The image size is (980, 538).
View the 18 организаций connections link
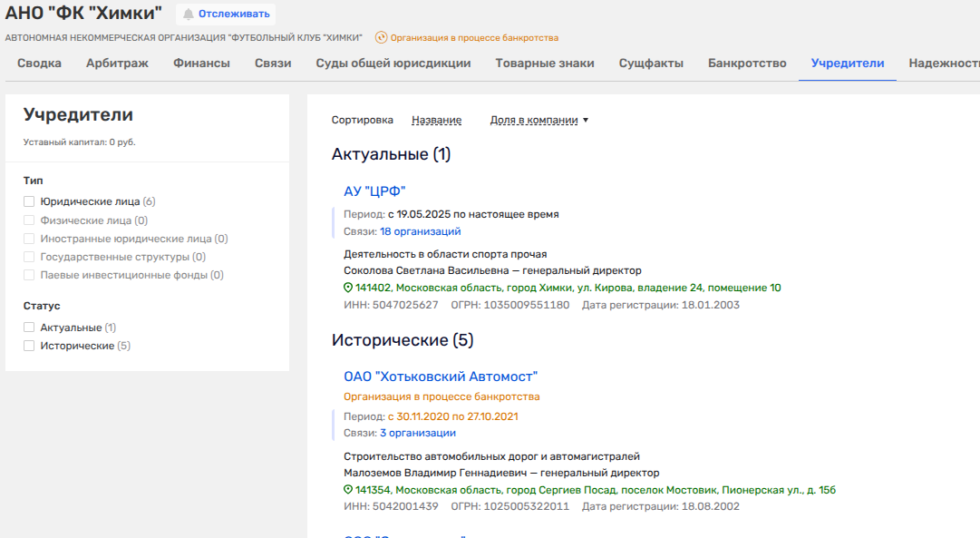[x=420, y=231]
